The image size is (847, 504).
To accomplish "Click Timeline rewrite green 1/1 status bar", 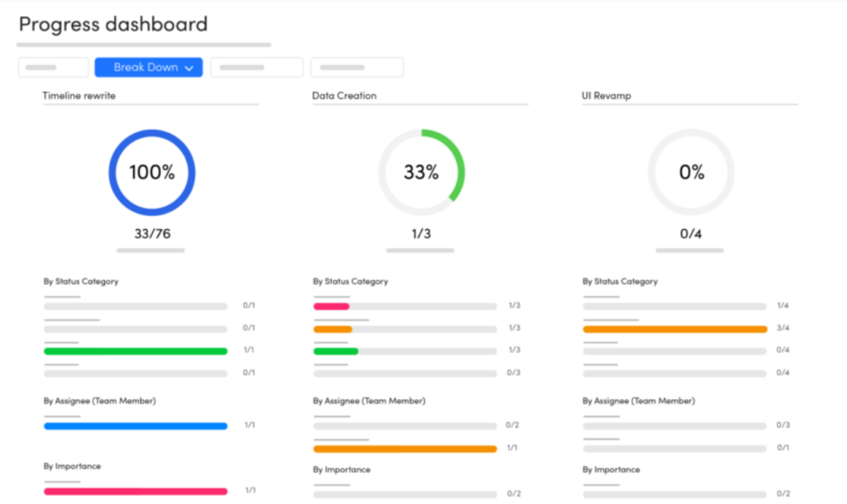I will (x=135, y=351).
